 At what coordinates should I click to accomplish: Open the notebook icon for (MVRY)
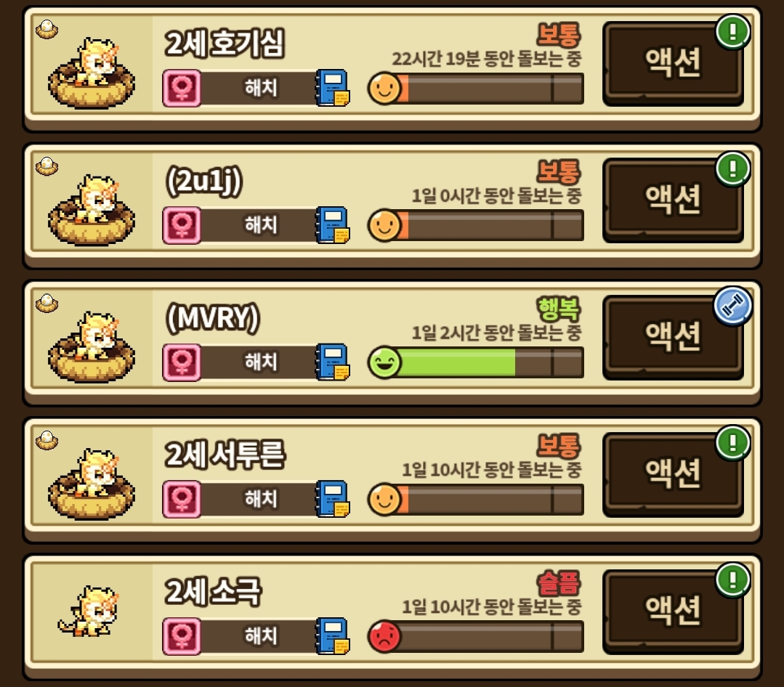[333, 362]
